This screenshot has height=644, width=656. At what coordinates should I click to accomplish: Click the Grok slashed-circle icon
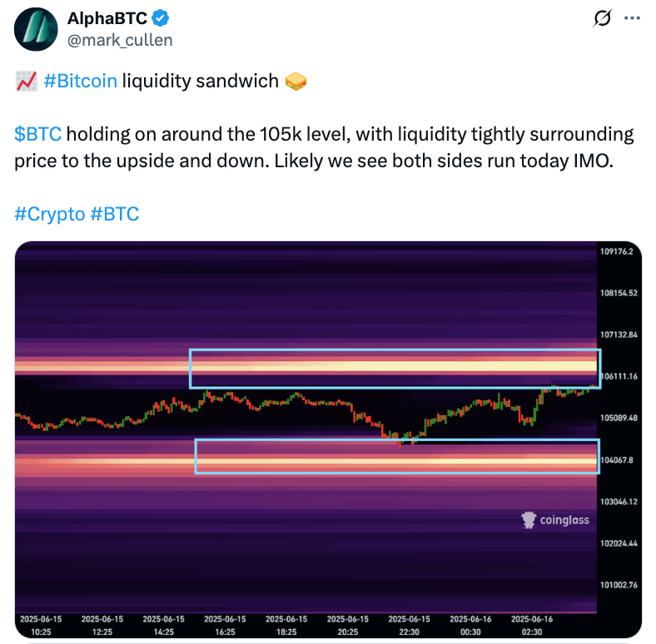click(x=601, y=18)
